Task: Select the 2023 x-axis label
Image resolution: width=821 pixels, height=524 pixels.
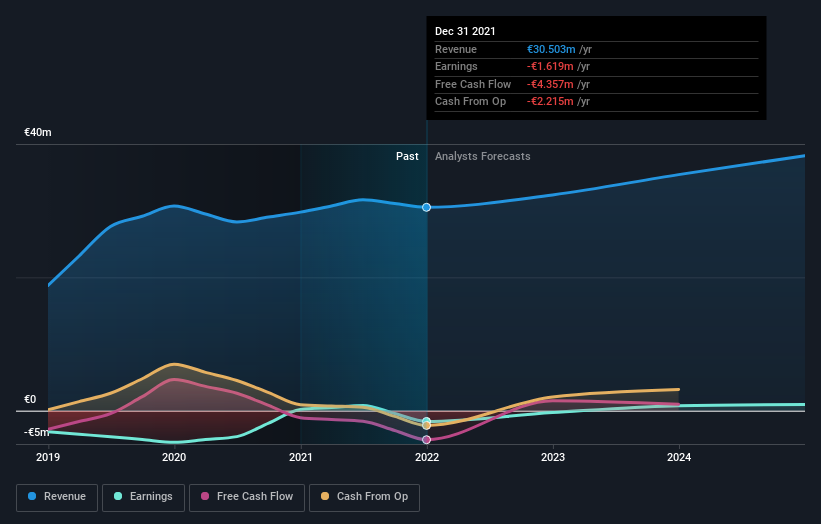Action: coord(553,457)
